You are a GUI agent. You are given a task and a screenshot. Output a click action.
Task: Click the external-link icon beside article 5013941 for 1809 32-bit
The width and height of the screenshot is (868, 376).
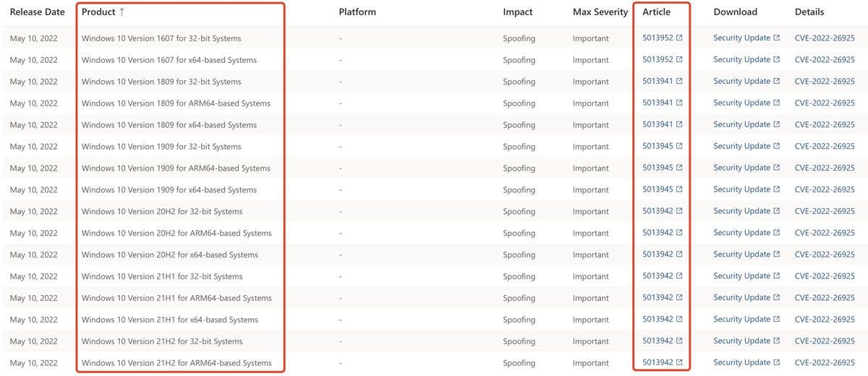679,81
